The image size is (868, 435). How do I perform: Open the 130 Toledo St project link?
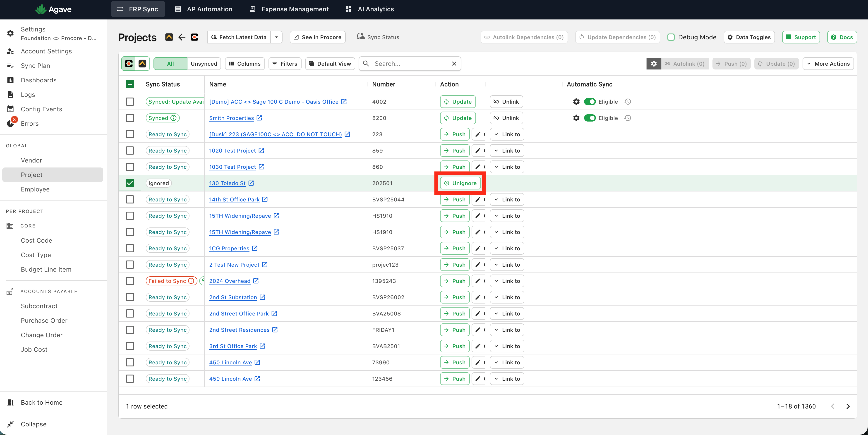point(227,183)
